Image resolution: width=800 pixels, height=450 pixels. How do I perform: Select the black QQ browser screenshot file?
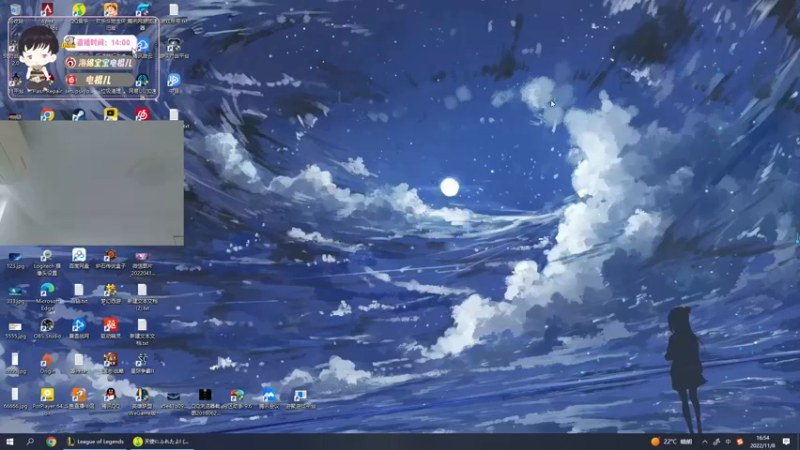coord(205,401)
